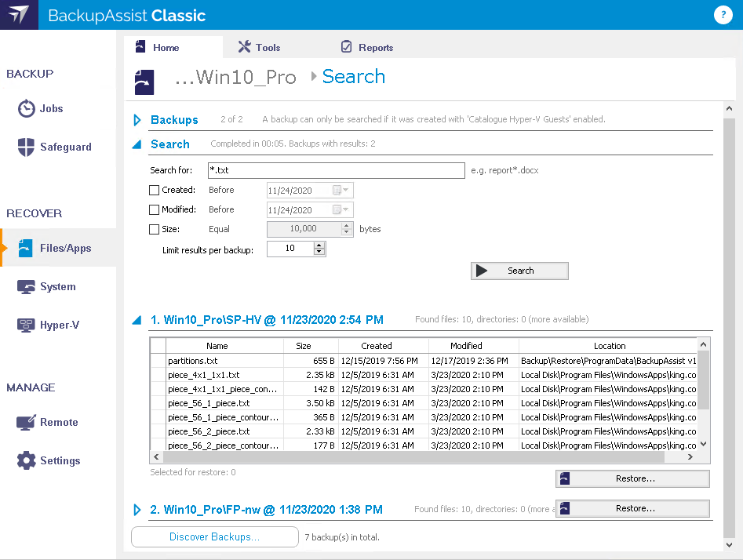Viewport: 743px width, 560px height.
Task: Open the Jobs section clock icon
Action: [x=27, y=108]
